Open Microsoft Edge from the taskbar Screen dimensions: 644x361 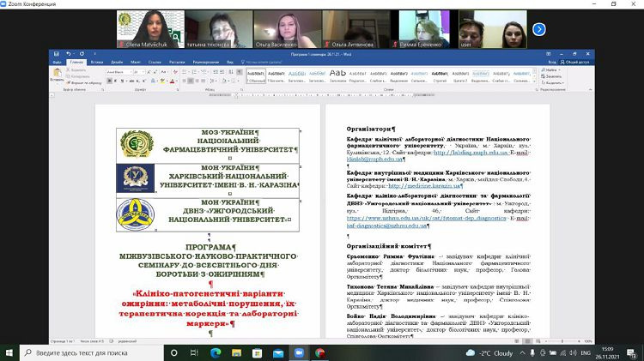click(216, 352)
